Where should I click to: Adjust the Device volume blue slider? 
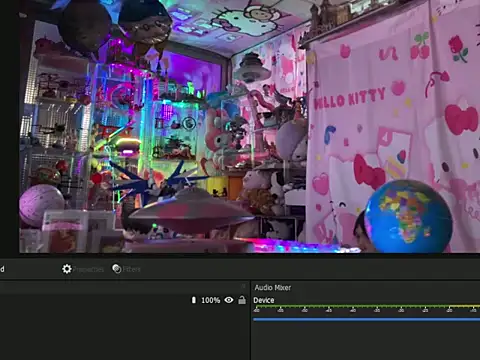tap(366, 319)
